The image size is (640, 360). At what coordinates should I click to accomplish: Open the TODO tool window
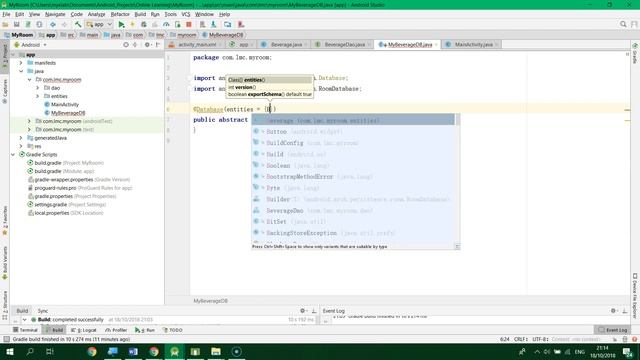click(172, 330)
